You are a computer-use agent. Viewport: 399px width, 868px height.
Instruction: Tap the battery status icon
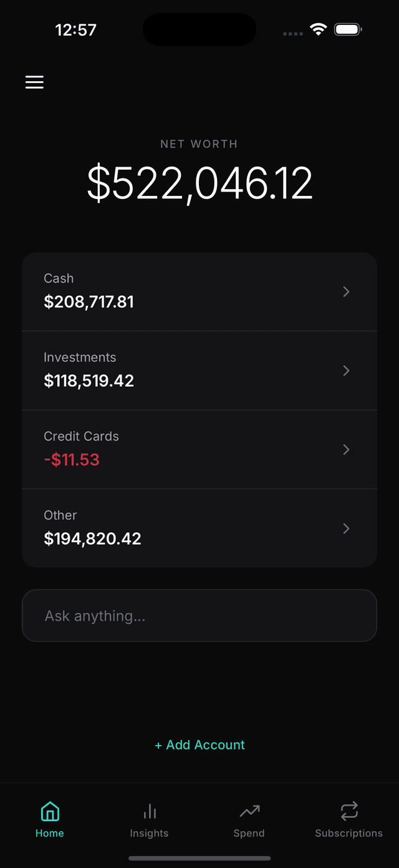click(348, 29)
